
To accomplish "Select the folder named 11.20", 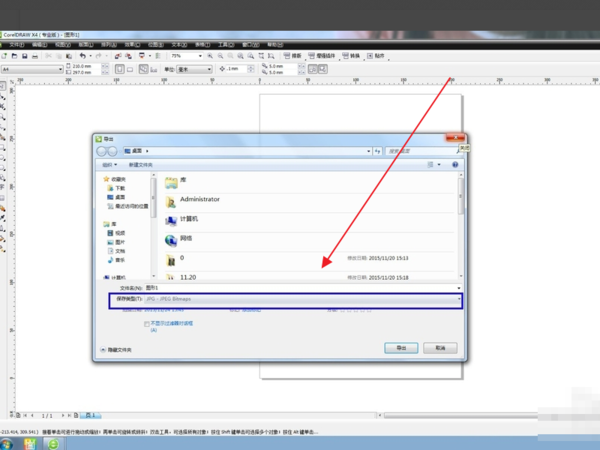I will pos(309,276).
